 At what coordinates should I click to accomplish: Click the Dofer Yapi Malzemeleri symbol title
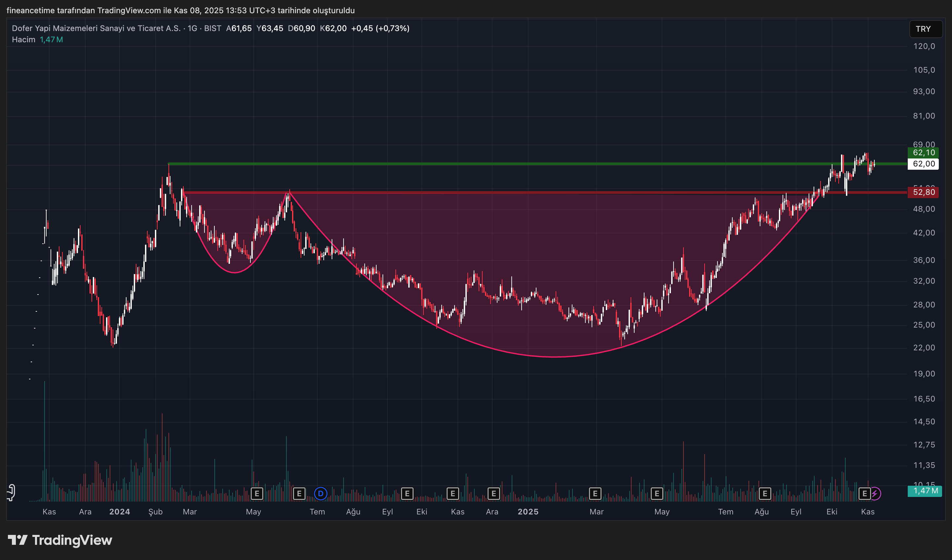point(96,28)
